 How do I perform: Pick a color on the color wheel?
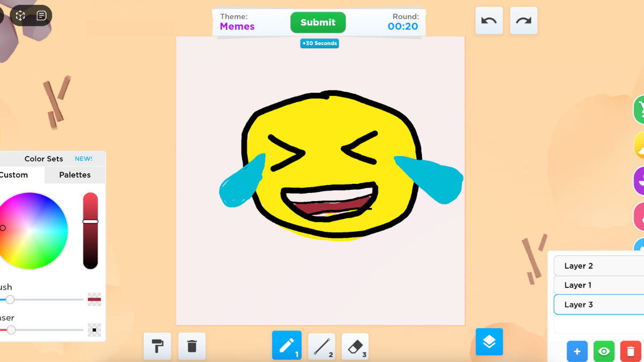[33, 231]
